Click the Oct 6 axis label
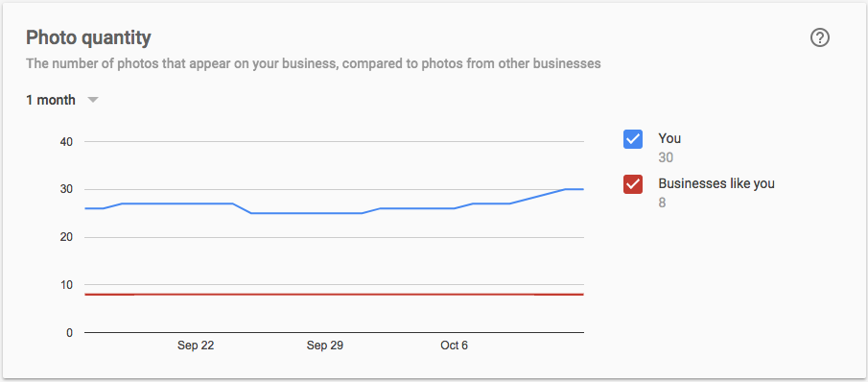 click(x=454, y=346)
